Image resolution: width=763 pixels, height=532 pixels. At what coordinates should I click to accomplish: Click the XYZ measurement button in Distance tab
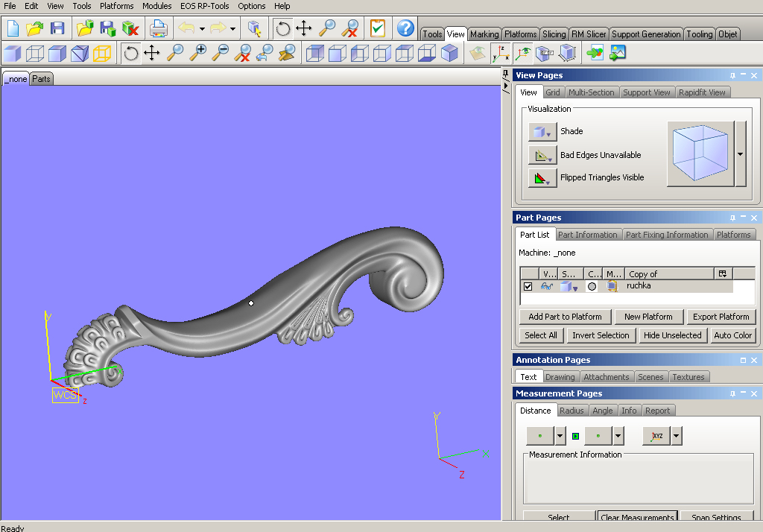click(657, 436)
